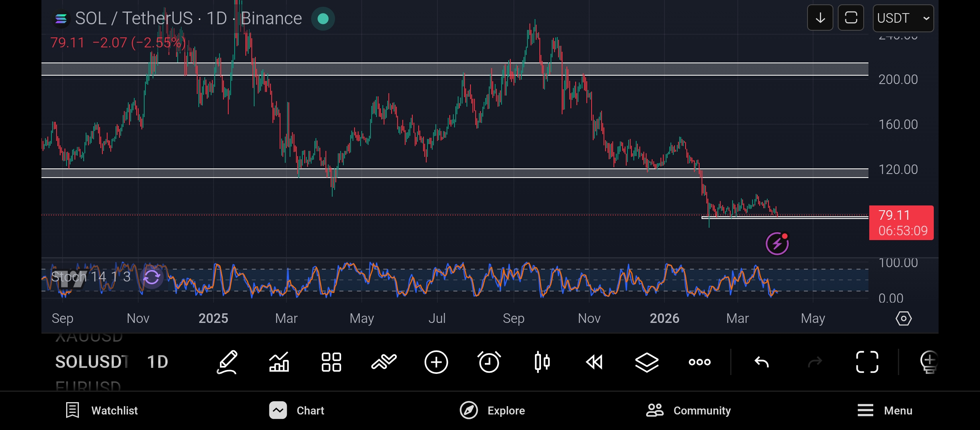Tap the lightbulb publish idea icon
The width and height of the screenshot is (980, 430).
click(929, 362)
